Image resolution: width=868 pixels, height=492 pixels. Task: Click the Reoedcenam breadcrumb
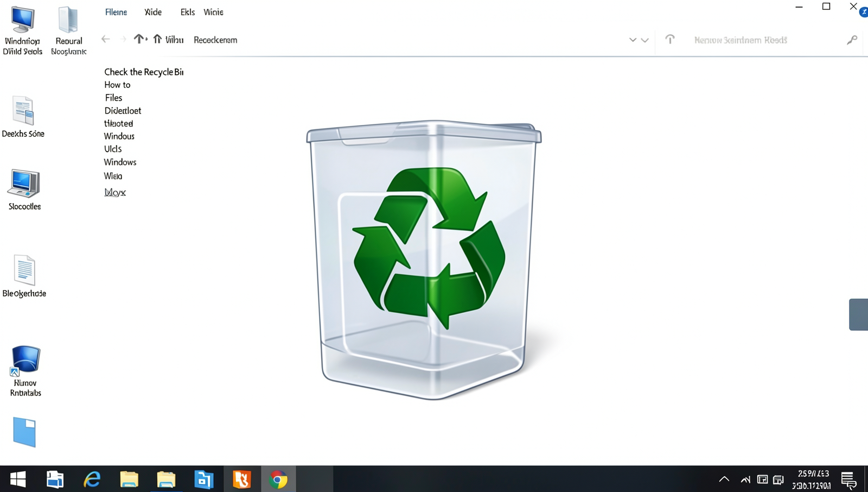215,40
